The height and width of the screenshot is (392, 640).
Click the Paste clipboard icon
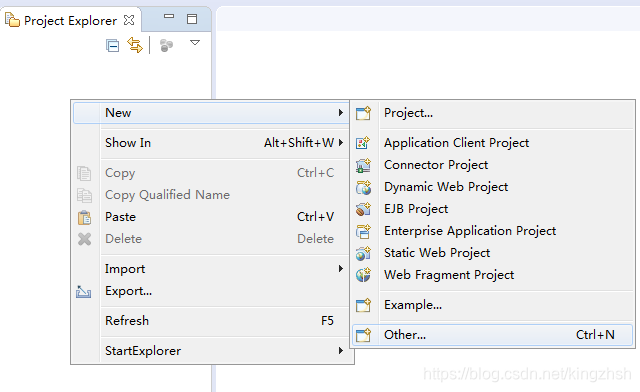84,218
